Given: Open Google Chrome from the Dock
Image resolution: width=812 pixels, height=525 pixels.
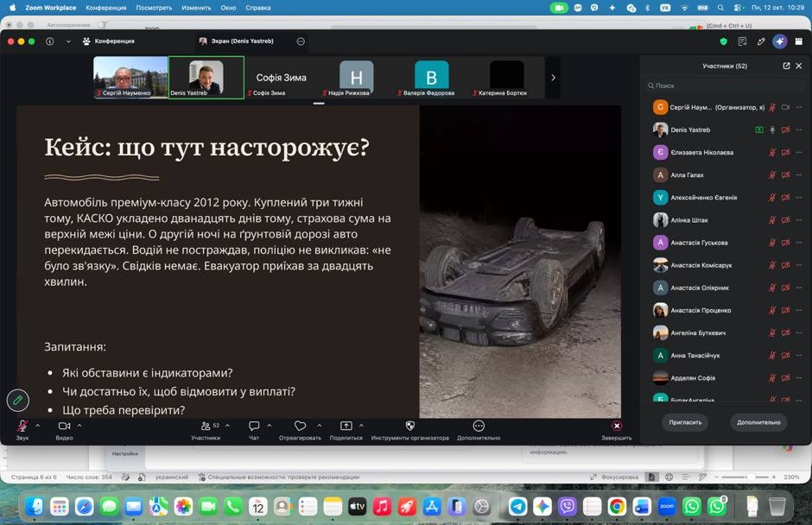Looking at the screenshot, I should tap(617, 506).
